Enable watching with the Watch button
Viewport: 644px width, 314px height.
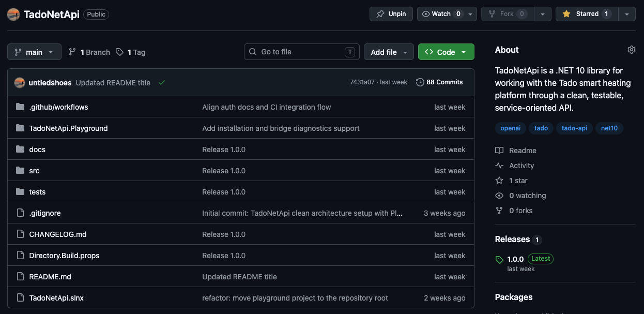(x=438, y=14)
